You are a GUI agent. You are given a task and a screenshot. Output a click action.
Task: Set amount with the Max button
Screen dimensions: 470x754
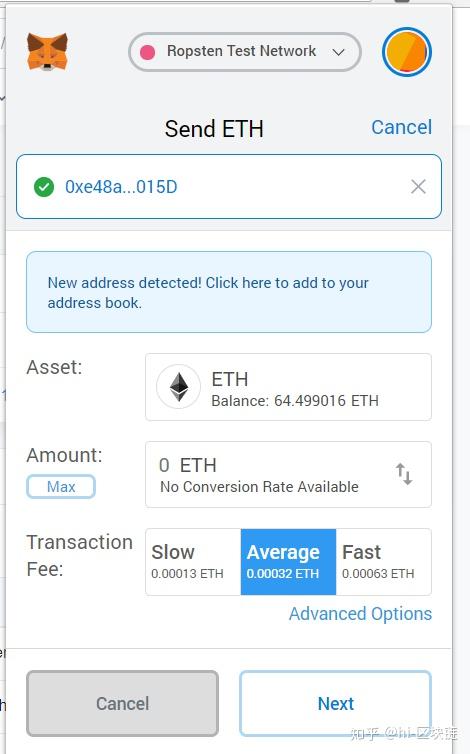(x=61, y=487)
